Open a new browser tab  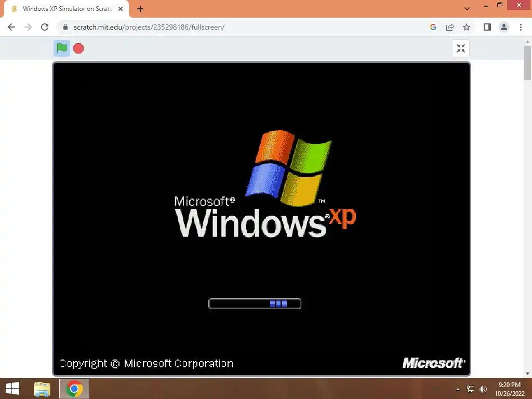[140, 9]
